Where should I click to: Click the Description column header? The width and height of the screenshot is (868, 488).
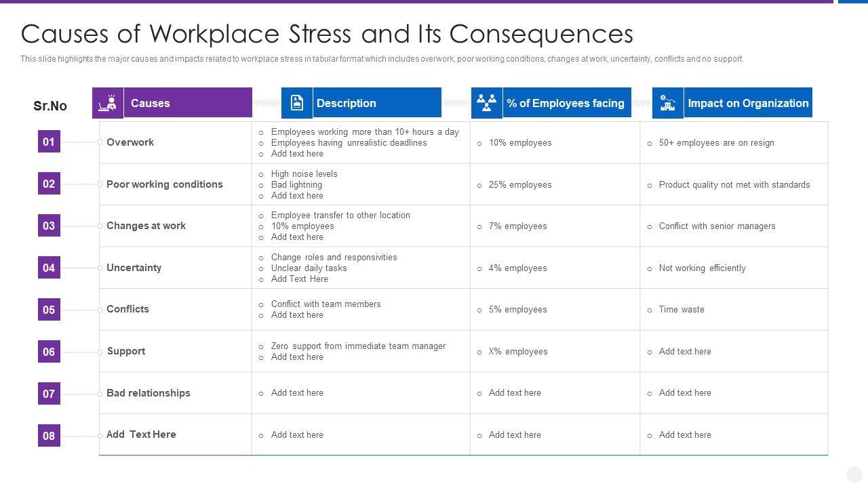(x=376, y=103)
